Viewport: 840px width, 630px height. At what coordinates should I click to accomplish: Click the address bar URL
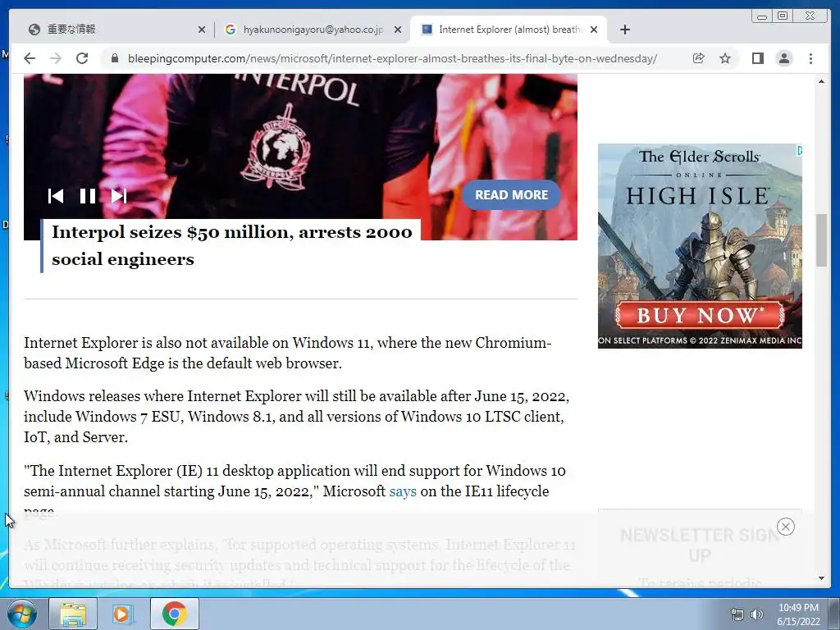[392, 58]
